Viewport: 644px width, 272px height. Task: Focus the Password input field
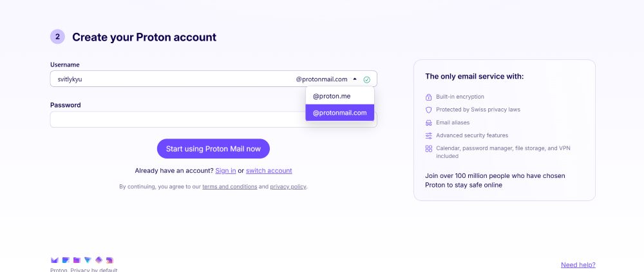coord(178,120)
